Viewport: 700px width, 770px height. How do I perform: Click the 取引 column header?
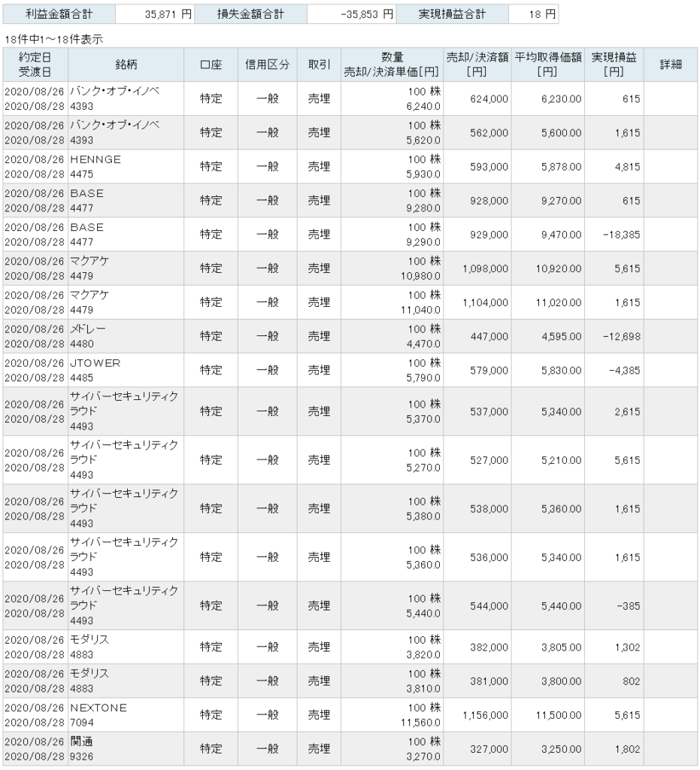(x=319, y=65)
